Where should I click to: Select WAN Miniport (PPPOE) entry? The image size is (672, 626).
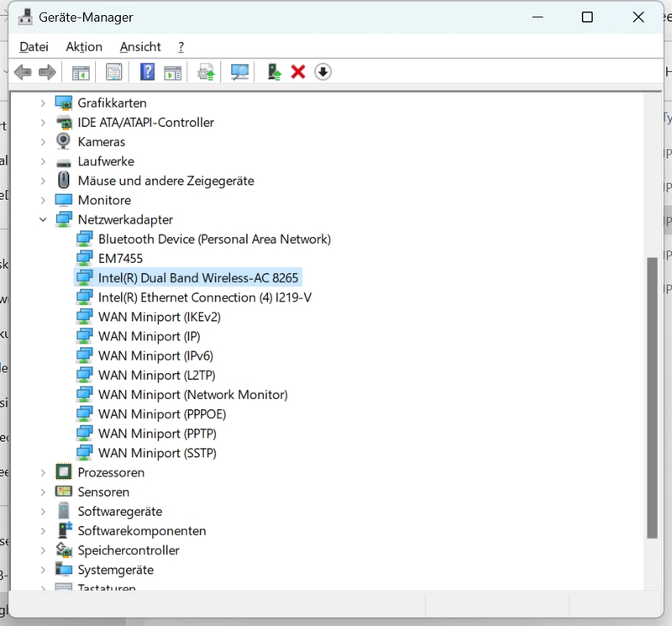click(x=162, y=414)
